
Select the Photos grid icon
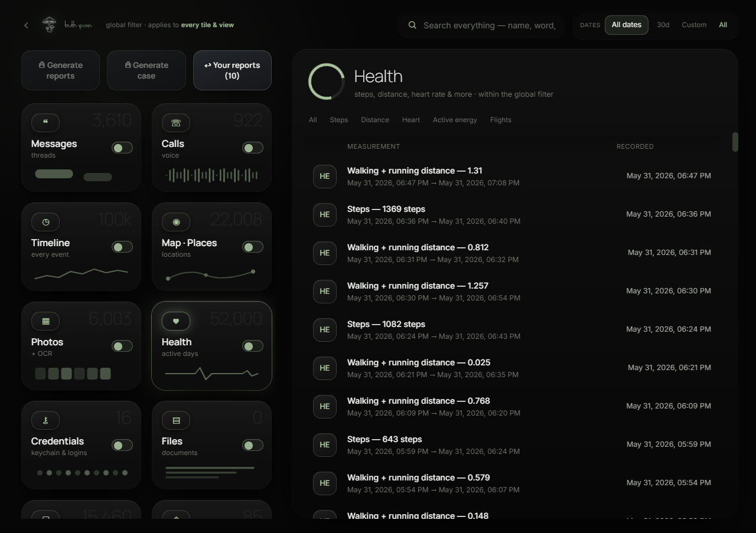click(45, 321)
